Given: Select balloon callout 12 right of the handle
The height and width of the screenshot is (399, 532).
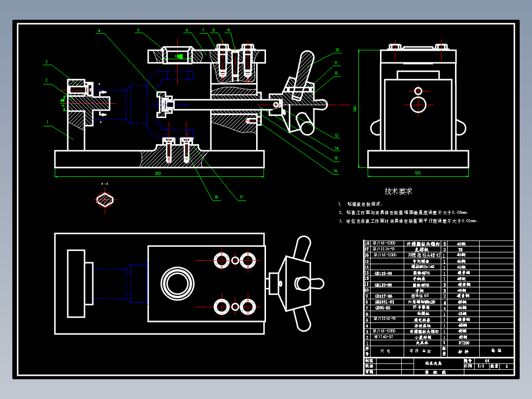Looking at the screenshot, I should [x=336, y=73].
